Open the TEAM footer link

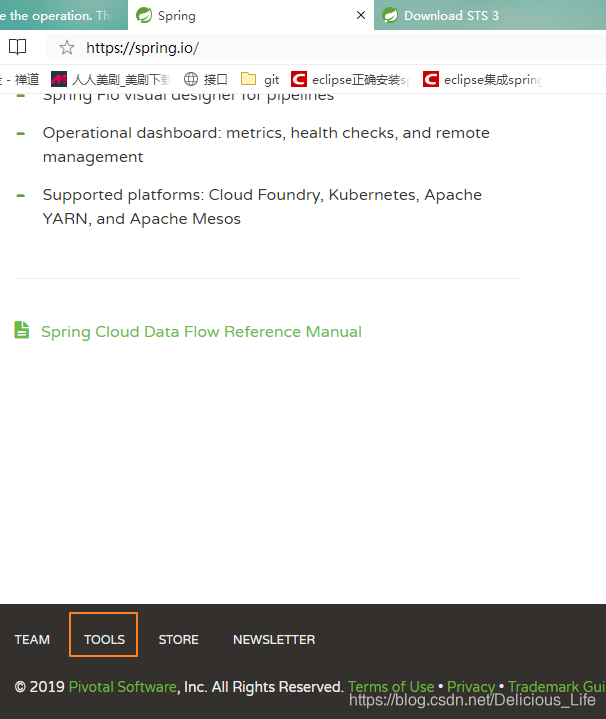click(x=32, y=639)
